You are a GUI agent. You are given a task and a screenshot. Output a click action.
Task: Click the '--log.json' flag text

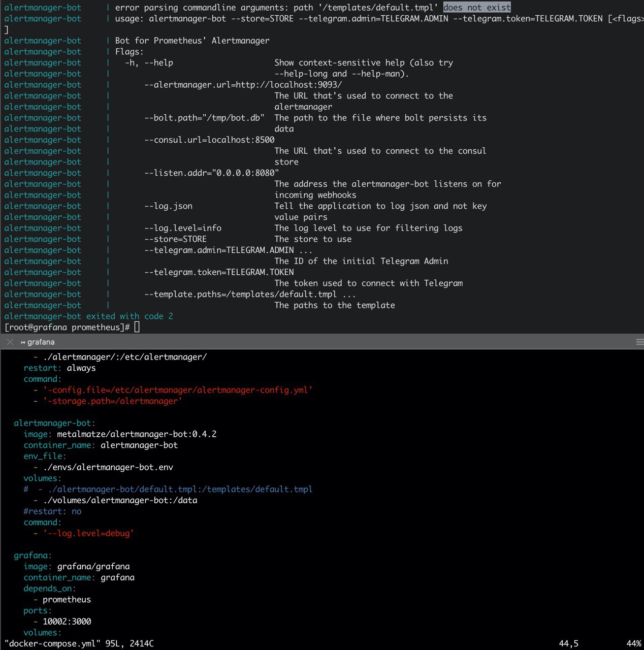168,206
